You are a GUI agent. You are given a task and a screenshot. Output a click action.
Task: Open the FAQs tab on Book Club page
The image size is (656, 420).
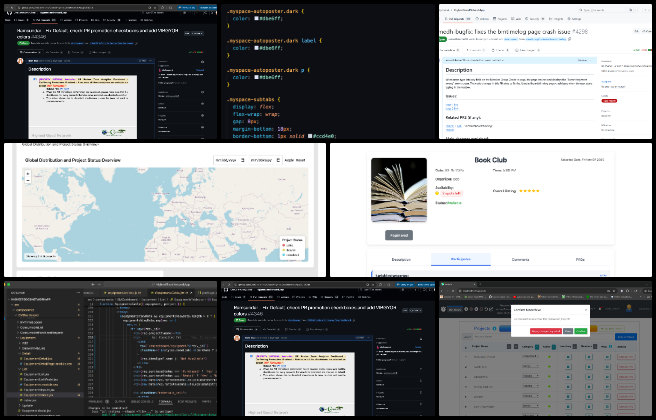click(580, 260)
